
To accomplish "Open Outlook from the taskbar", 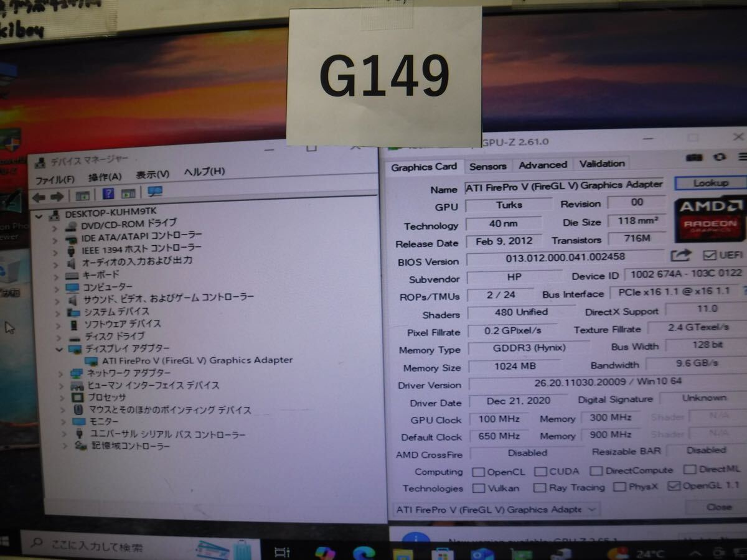I will pyautogui.click(x=482, y=554).
